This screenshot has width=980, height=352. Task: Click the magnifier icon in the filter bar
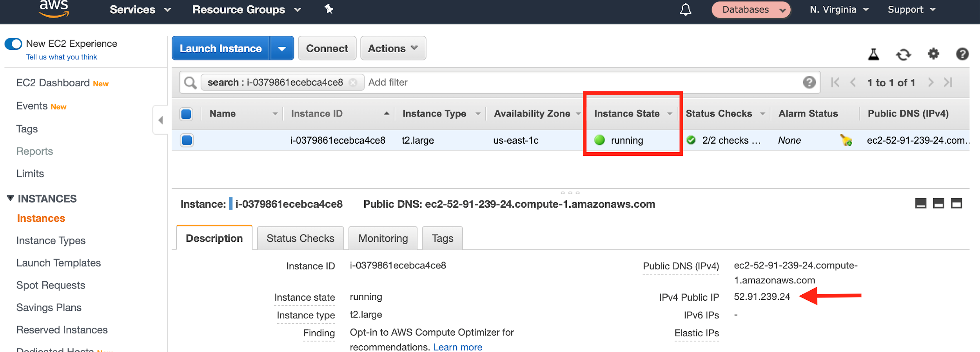pos(191,82)
